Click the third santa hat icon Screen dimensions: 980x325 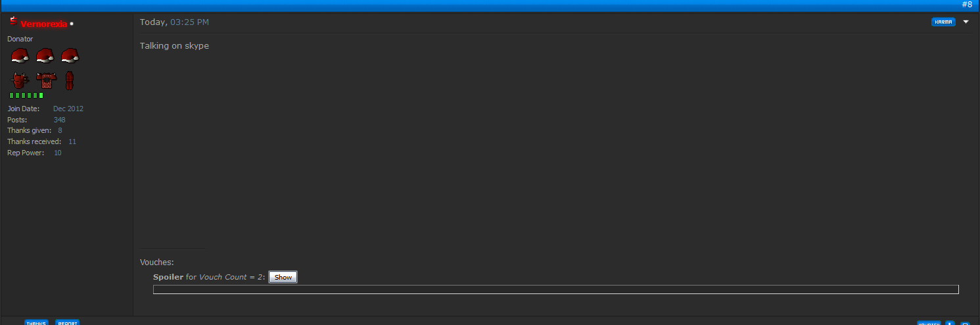pyautogui.click(x=70, y=56)
